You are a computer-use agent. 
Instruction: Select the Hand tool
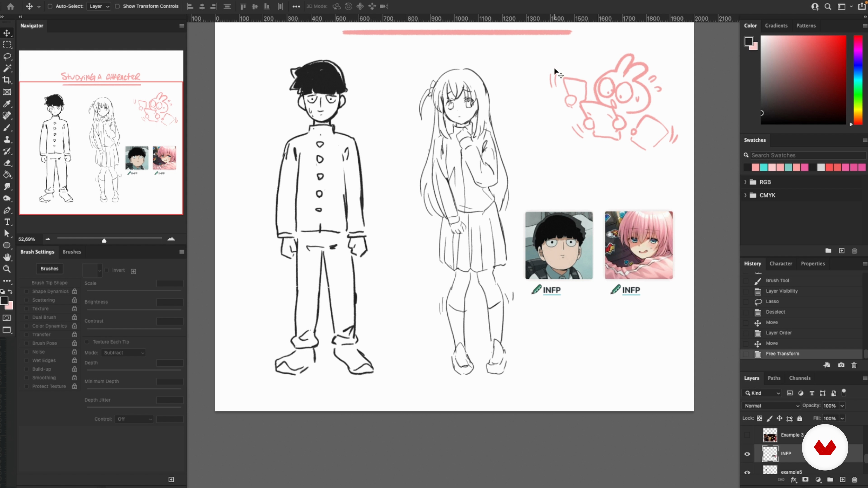pos(7,257)
